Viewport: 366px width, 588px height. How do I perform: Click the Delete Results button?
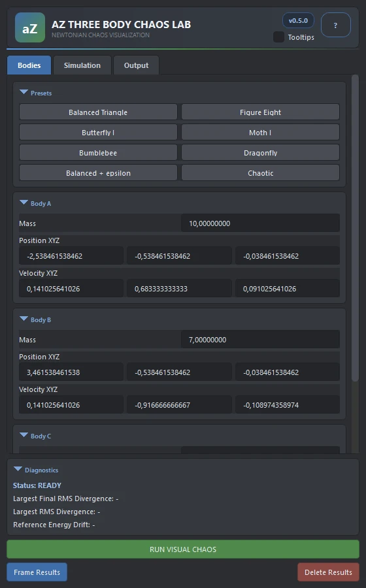pyautogui.click(x=328, y=572)
